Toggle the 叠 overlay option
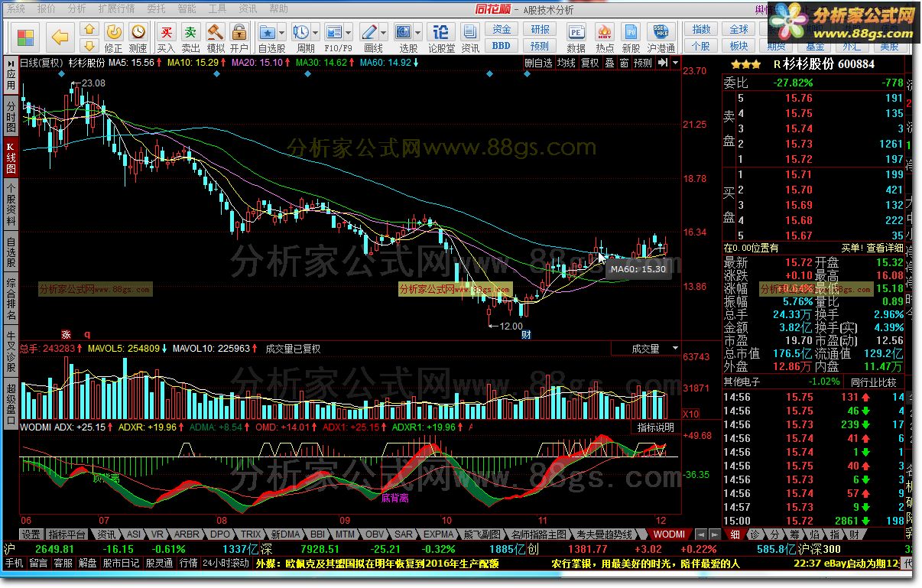The width and height of the screenshot is (922, 588). tap(609, 63)
